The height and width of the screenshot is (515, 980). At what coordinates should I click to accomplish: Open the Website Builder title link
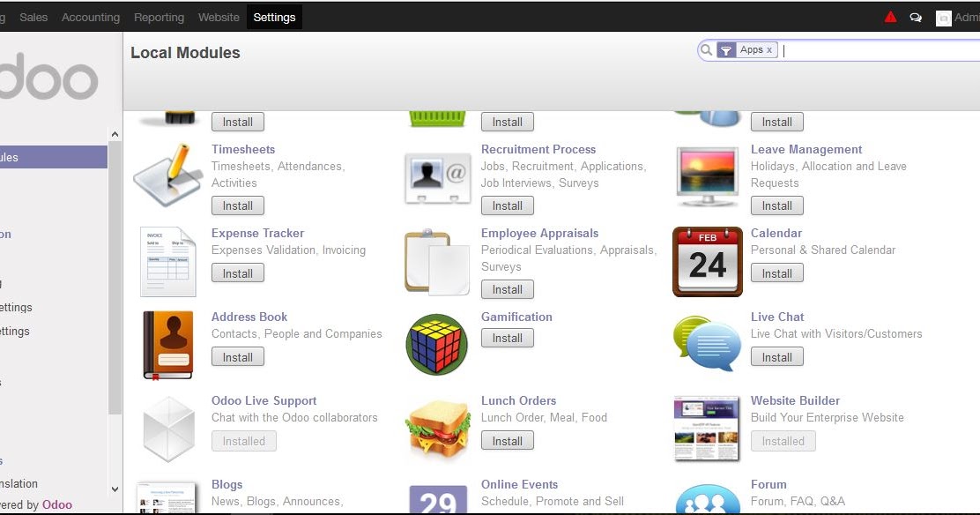tap(795, 400)
